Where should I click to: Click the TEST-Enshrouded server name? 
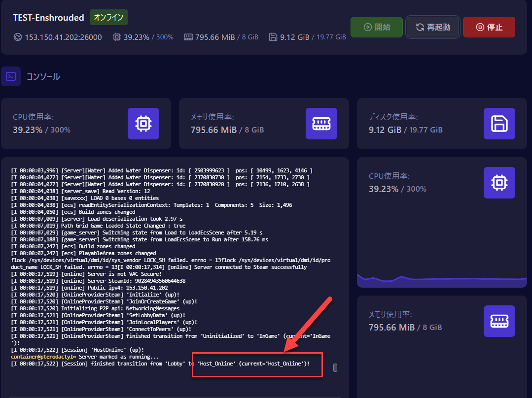(x=48, y=17)
